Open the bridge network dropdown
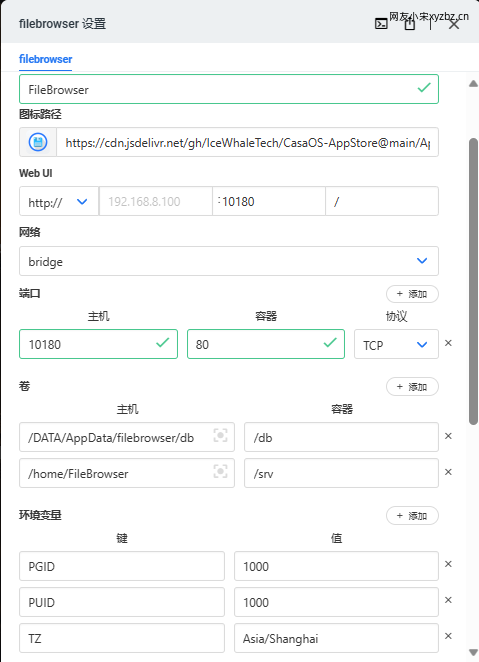The width and height of the screenshot is (479, 662). point(229,261)
